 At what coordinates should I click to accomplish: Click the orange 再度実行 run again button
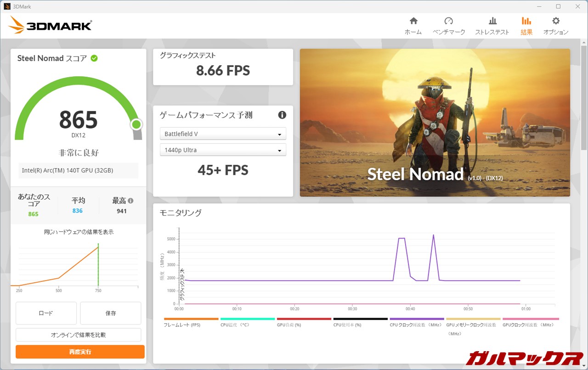click(80, 352)
